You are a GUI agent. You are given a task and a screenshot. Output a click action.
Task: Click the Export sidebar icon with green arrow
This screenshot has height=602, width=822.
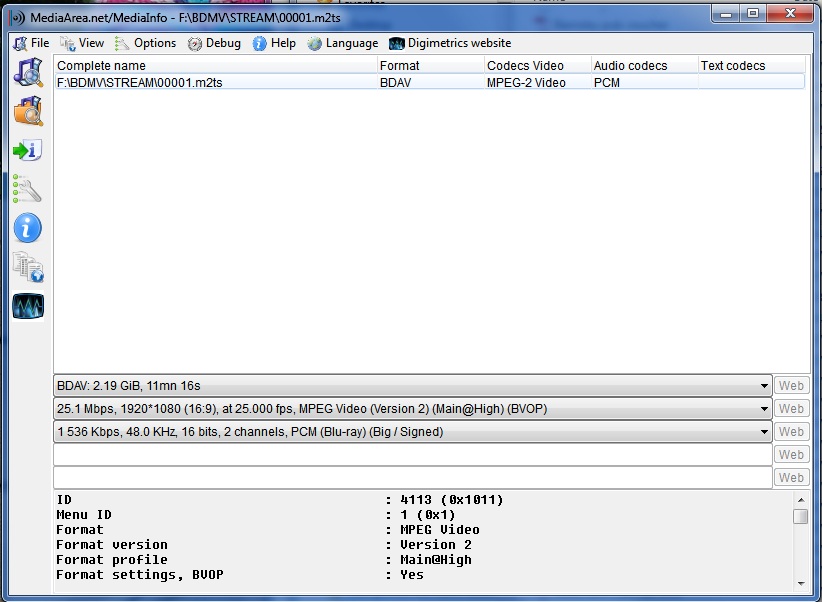tap(28, 150)
